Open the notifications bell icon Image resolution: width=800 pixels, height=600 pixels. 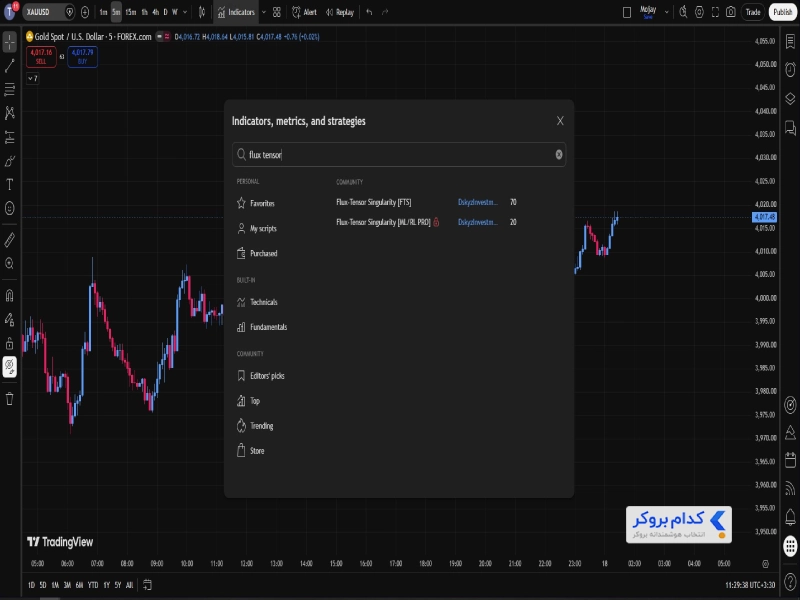(790, 517)
